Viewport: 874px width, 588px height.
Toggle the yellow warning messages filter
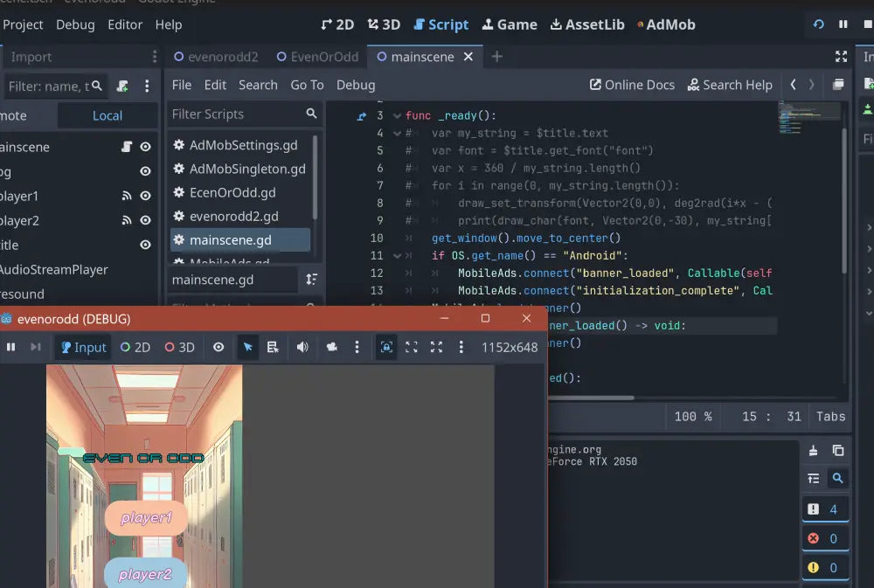[x=826, y=567]
